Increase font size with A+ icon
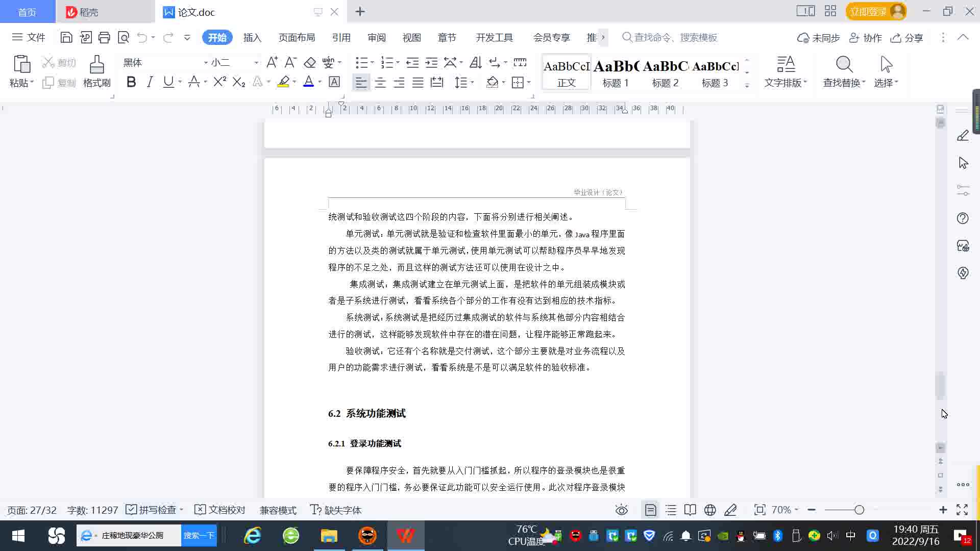Image resolution: width=980 pixels, height=551 pixels. point(272,62)
